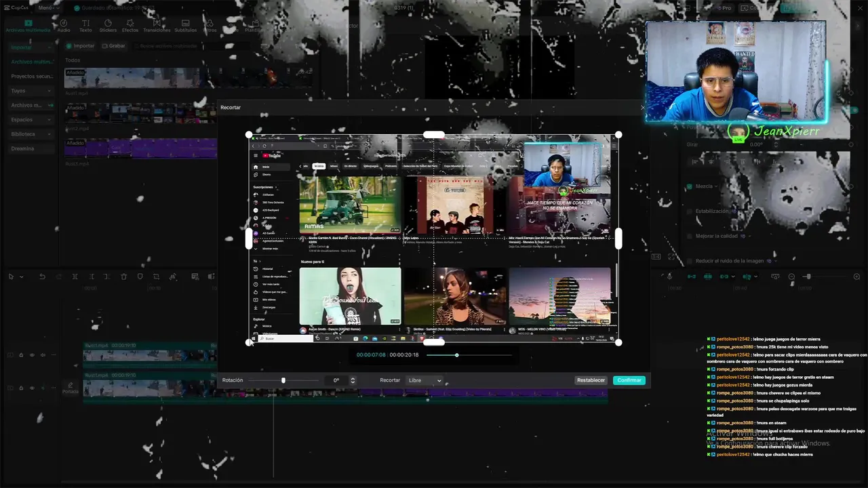Enable the Mejorar la calidad checkbox
The image size is (868, 488).
point(690,236)
